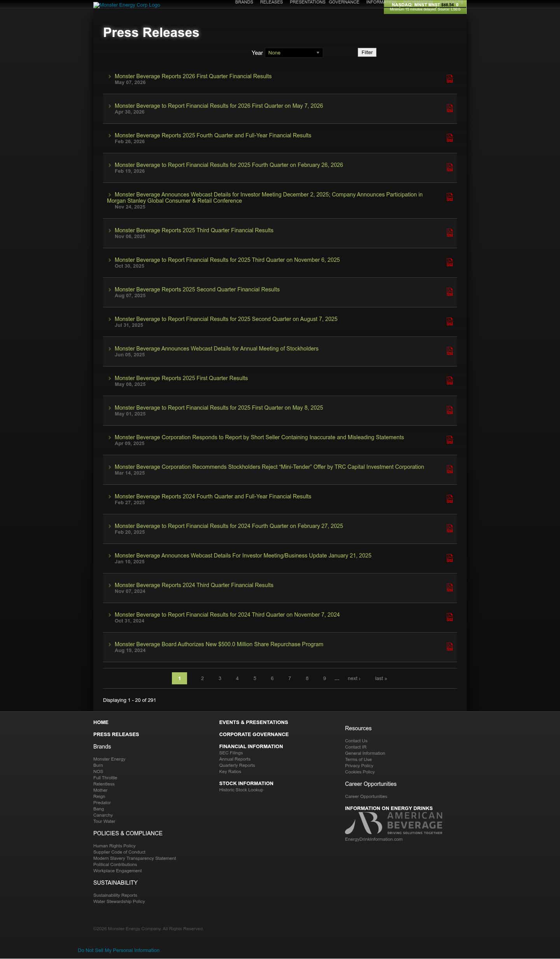
Task: Open the Brands menu in top navigation
Action: pos(244,2)
